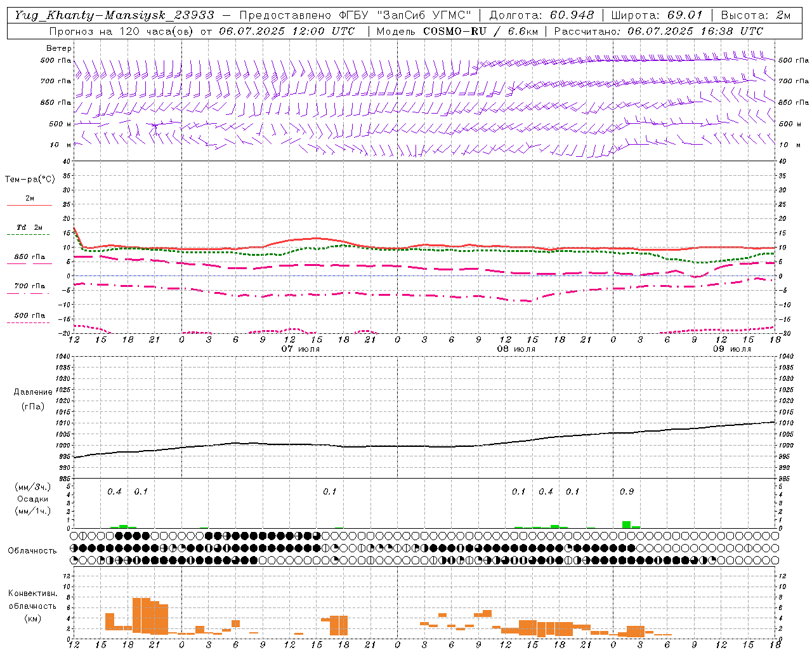Viewport: 812px width, 650px height.
Task: Click the (мм/3ч.) precipitation label
Action: pos(31,487)
